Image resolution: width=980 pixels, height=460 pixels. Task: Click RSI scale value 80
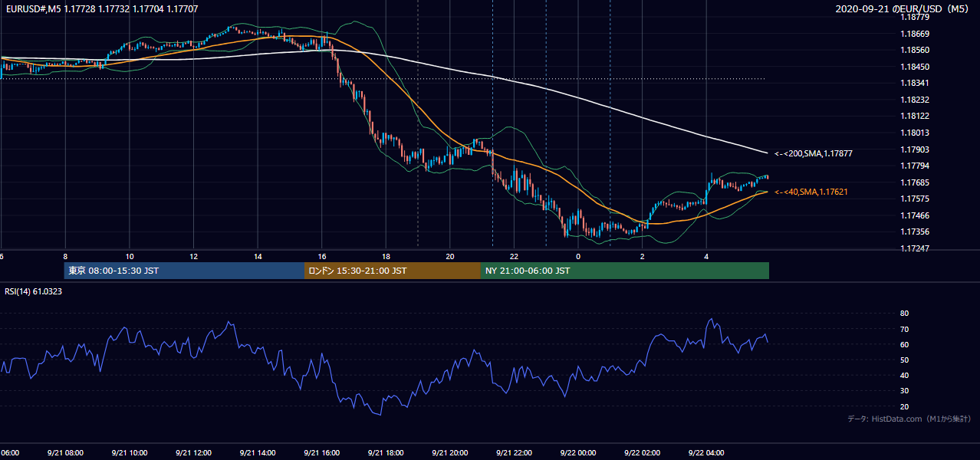coord(905,314)
